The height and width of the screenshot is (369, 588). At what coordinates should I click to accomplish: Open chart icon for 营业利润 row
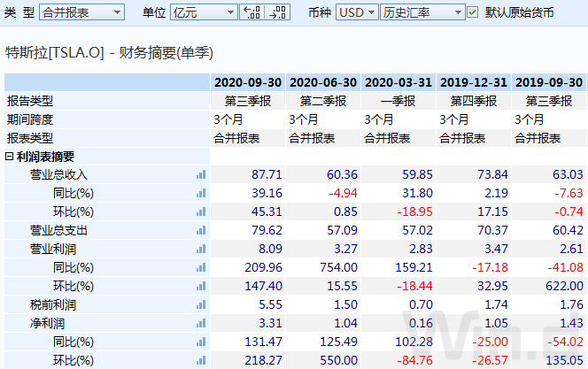[201, 249]
